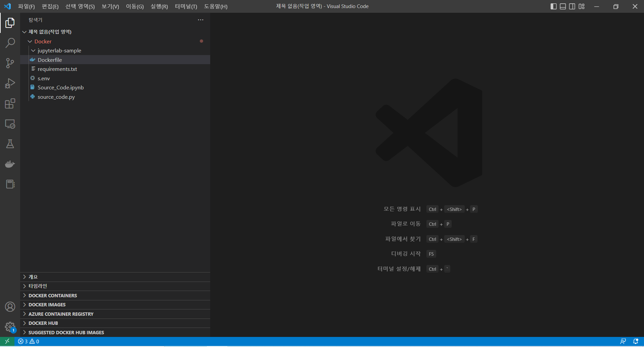Viewport: 644px width, 347px height.
Task: Open the 터미널(T) menu
Action: click(x=185, y=6)
